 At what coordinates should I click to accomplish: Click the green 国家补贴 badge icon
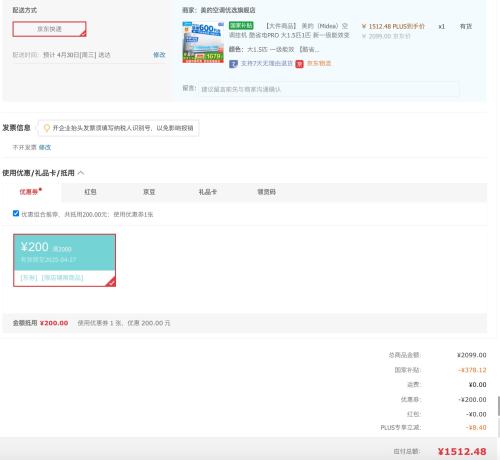pos(241,26)
